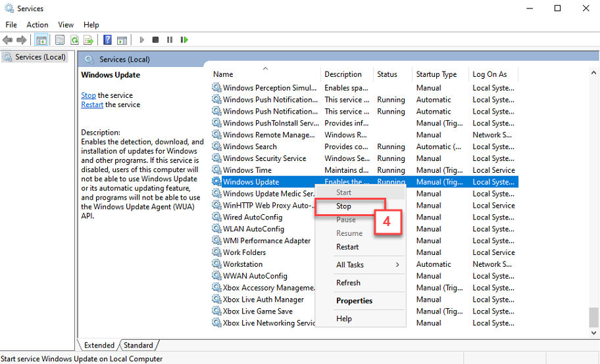Viewport: 600px width, 364px height.
Task: Click the Refresh toolbar icon
Action: (74, 40)
